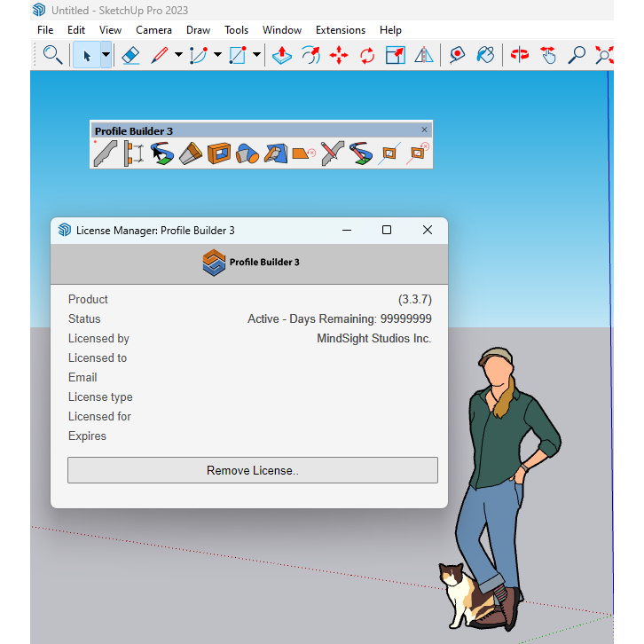
Task: Click the "Email" label
Action: 82,378
